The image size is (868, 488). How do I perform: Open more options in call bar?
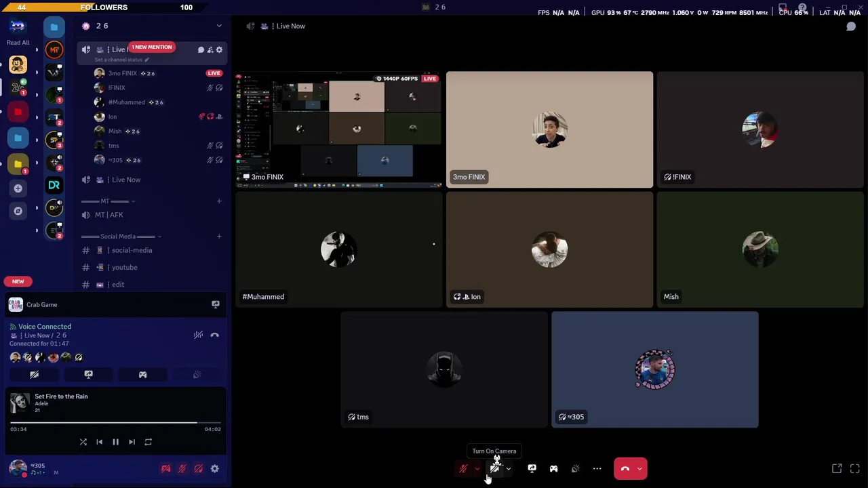click(x=597, y=468)
